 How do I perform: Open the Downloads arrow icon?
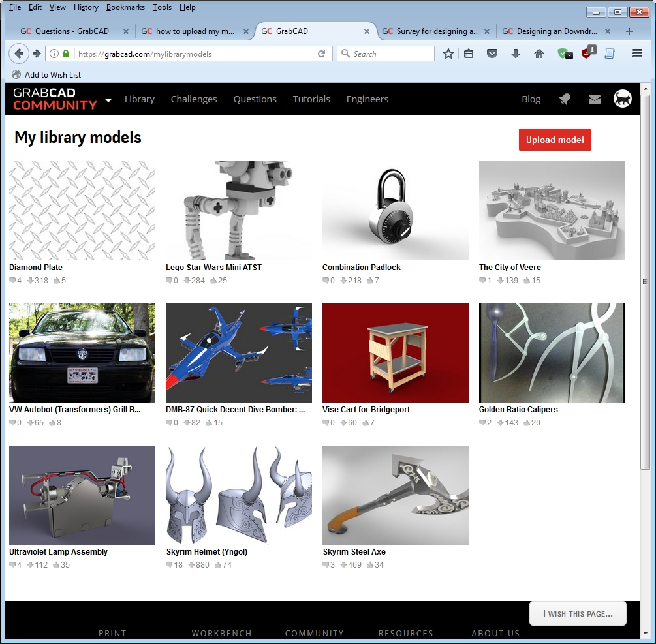(x=516, y=54)
